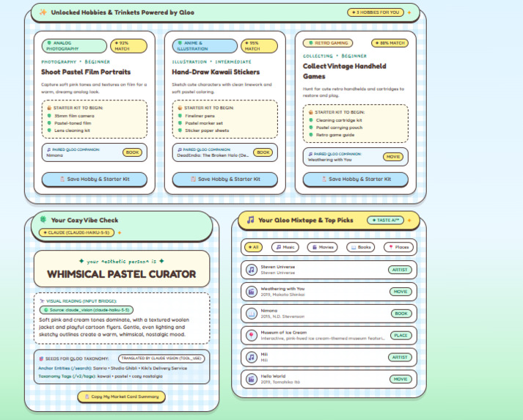This screenshot has height=420, width=523.
Task: Open the Weathering with You mixtape row
Action: point(329,292)
